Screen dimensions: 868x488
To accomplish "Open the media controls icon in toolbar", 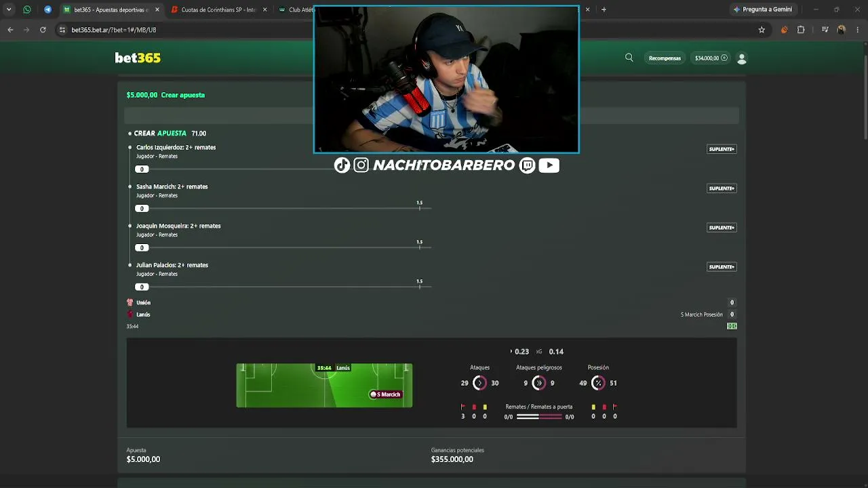I will [x=825, y=30].
